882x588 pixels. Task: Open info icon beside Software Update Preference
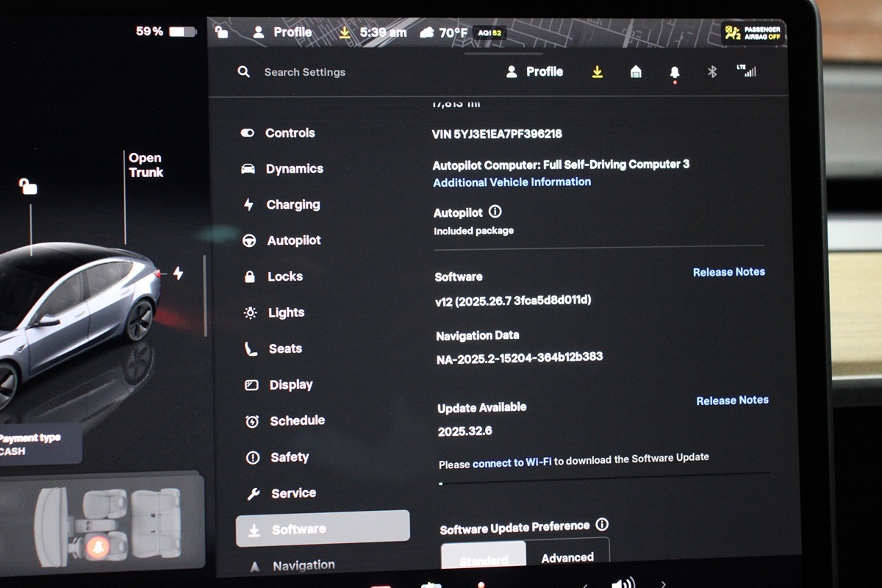602,525
